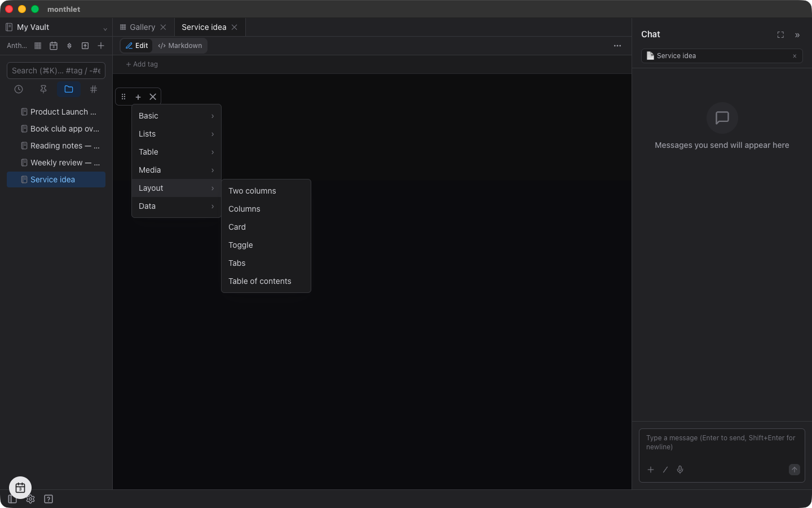Expand the Data submenu
The image size is (812, 508).
[x=176, y=206]
